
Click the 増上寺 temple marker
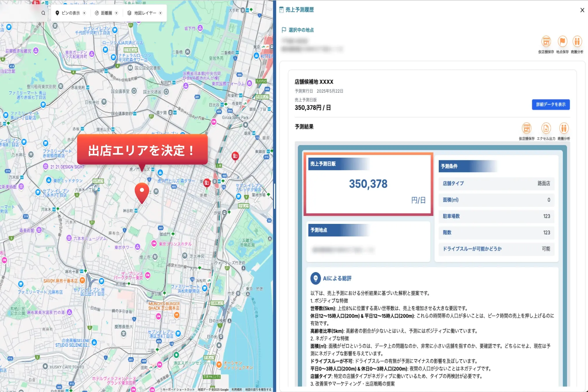(155, 257)
